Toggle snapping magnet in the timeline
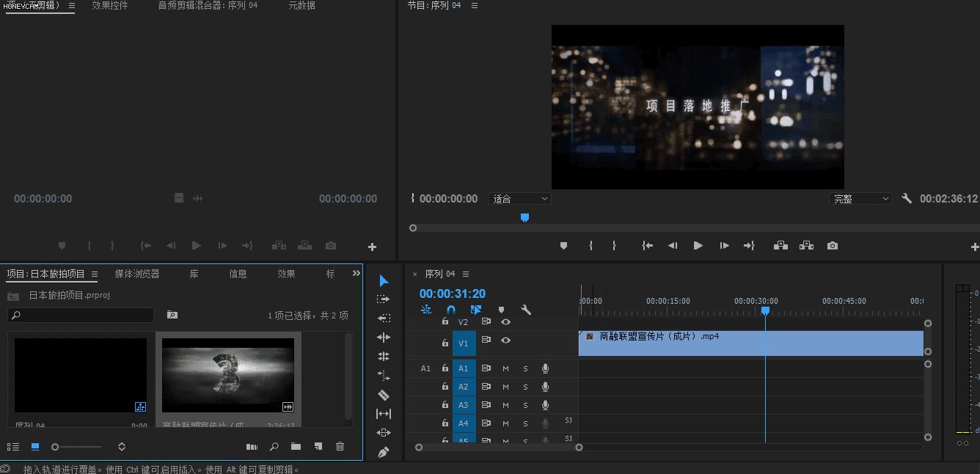This screenshot has width=980, height=474. [451, 309]
